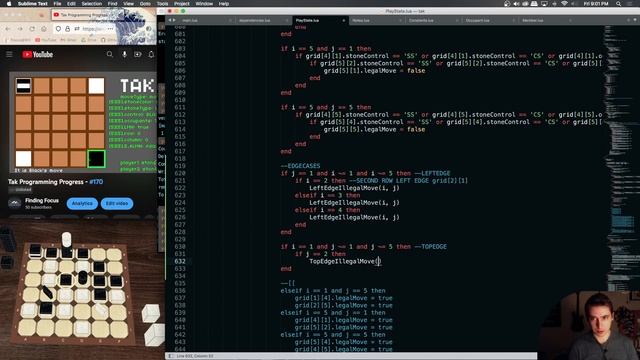Screen dimensions: 640x360
Task: Open the Window menu
Action: coord(204,4)
